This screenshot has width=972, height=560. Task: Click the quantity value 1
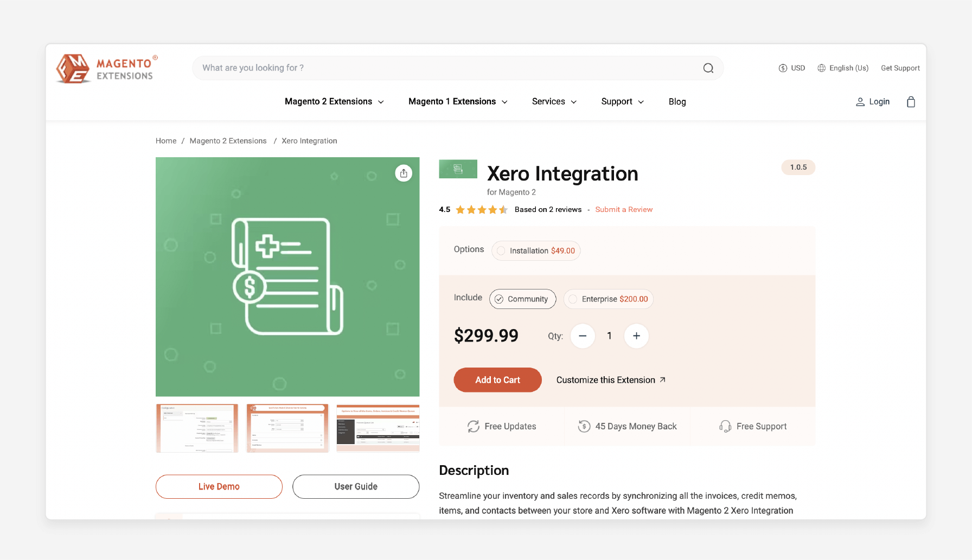coord(610,336)
